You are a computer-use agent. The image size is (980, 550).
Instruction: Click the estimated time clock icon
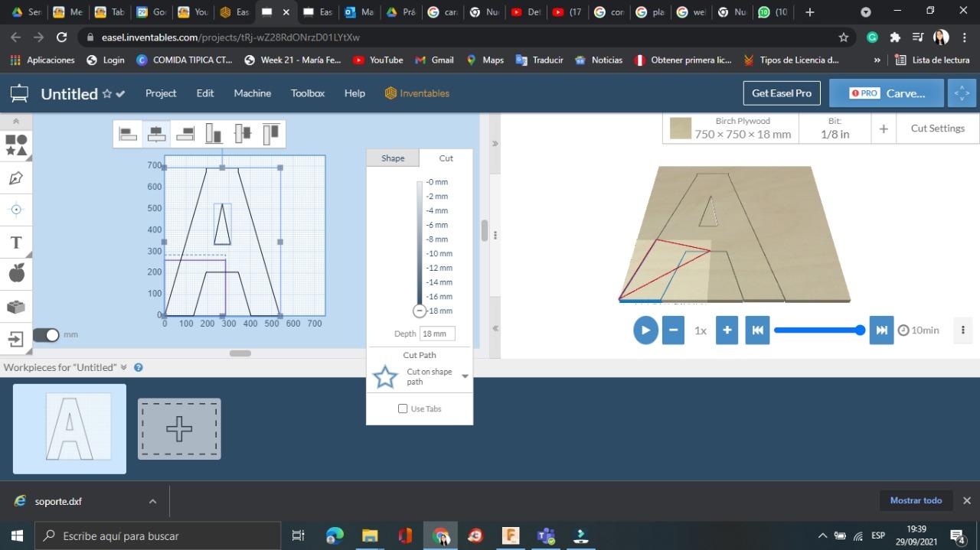coord(903,330)
